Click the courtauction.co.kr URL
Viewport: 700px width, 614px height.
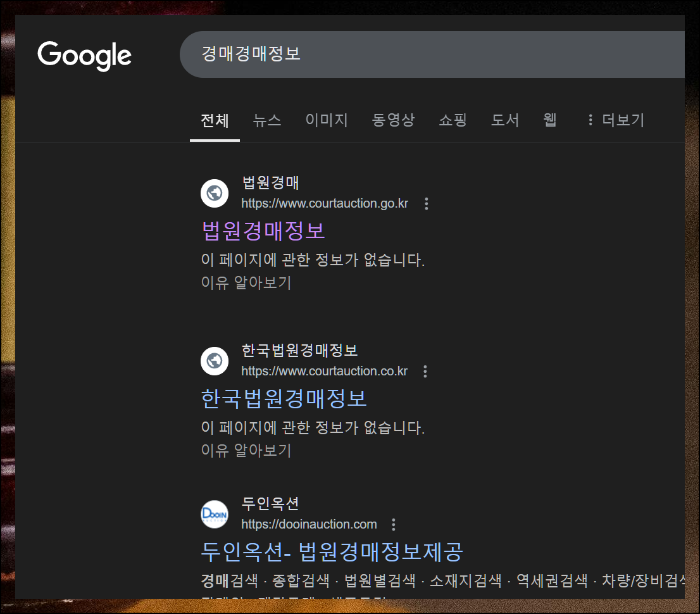point(324,371)
